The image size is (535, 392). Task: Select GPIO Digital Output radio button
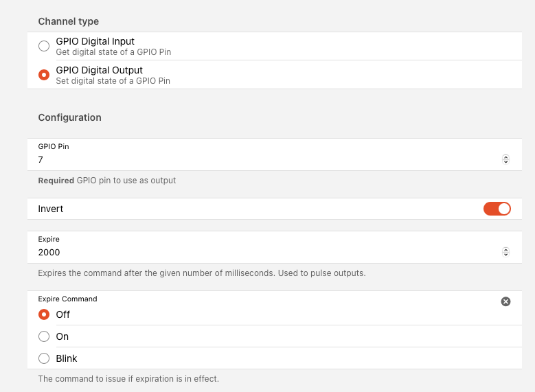(44, 75)
